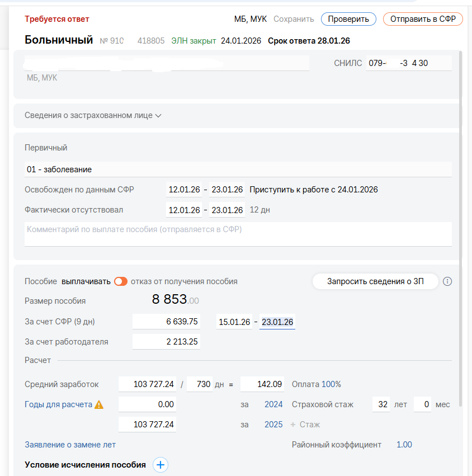Toggle the Пособие выплачивать switch
The height and width of the screenshot is (476, 472).
(120, 281)
